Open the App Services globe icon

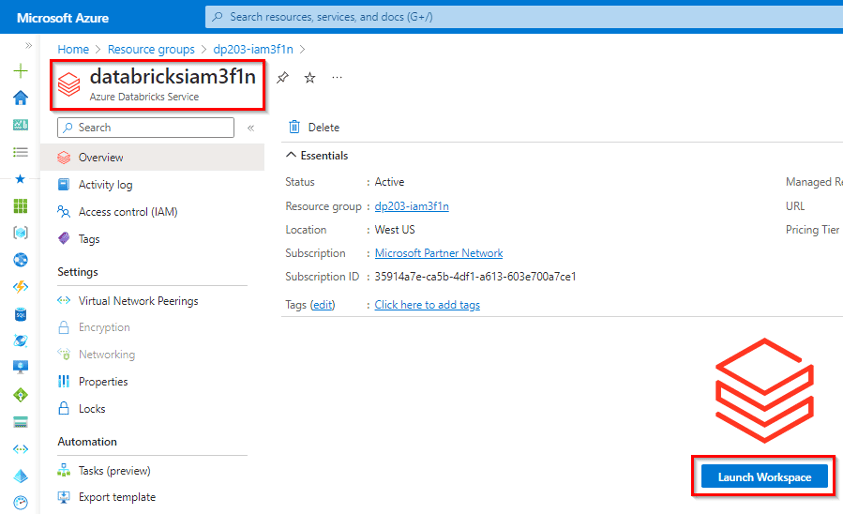tap(20, 260)
